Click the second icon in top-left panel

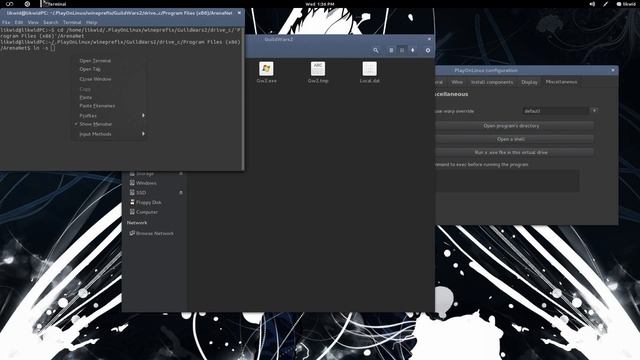point(27,4)
